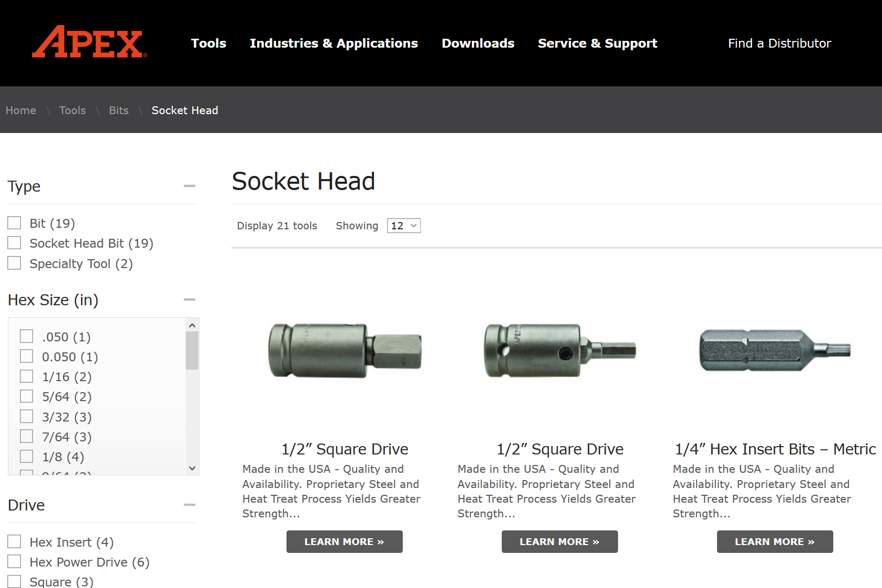Open the Showing 12 items dropdown
Viewport: 882px width, 588px height.
click(404, 226)
